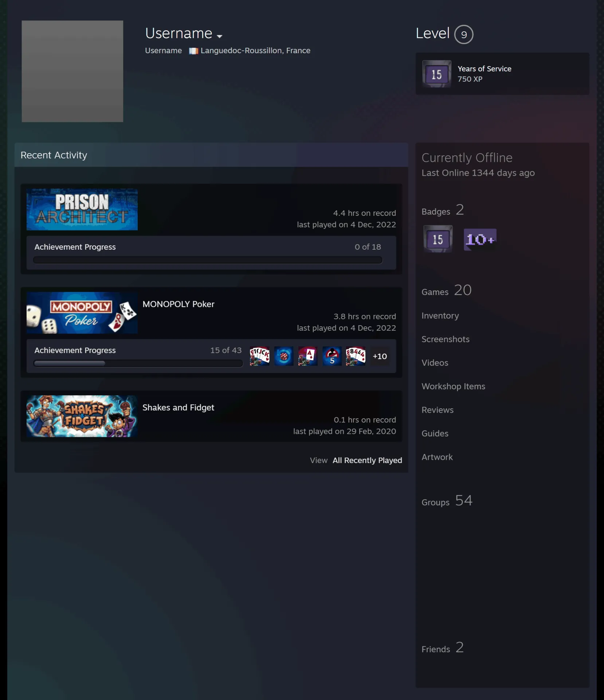
Task: Click the Shakes and Fidget title link
Action: click(x=178, y=407)
